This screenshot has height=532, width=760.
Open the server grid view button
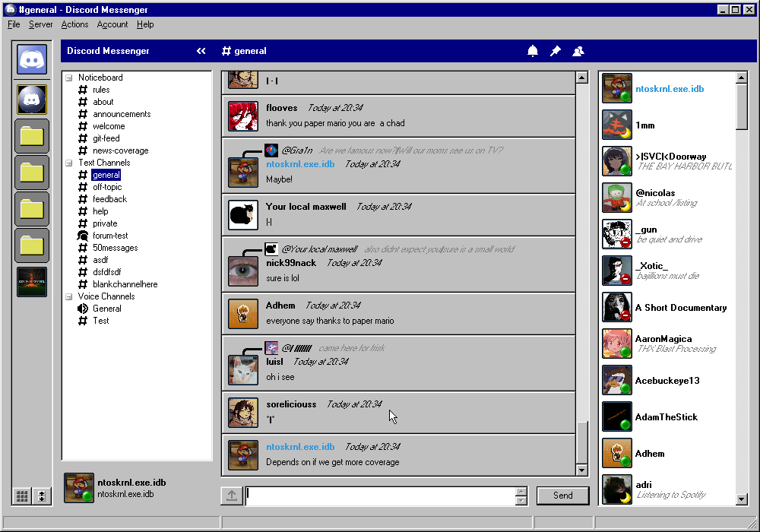[x=22, y=496]
